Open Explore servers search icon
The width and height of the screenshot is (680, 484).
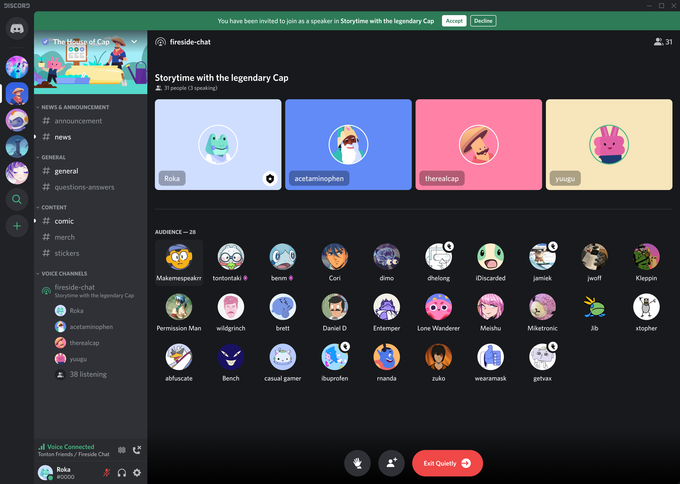click(17, 199)
